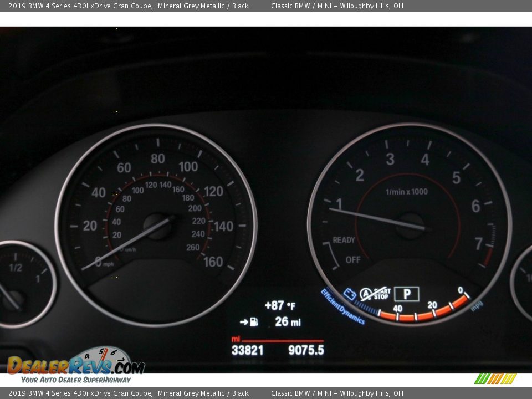Click the 26 mi fuel range value

[x=288, y=321]
